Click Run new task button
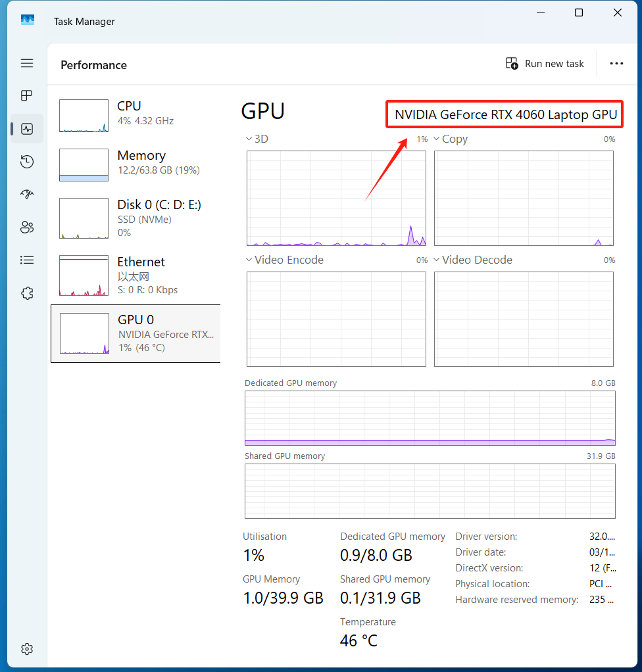This screenshot has width=642, height=672. [x=545, y=64]
